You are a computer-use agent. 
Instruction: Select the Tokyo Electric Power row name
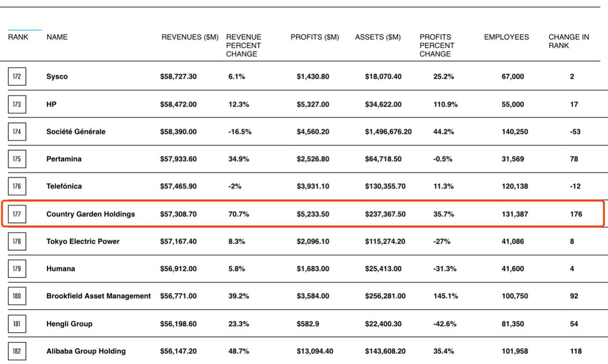83,241
